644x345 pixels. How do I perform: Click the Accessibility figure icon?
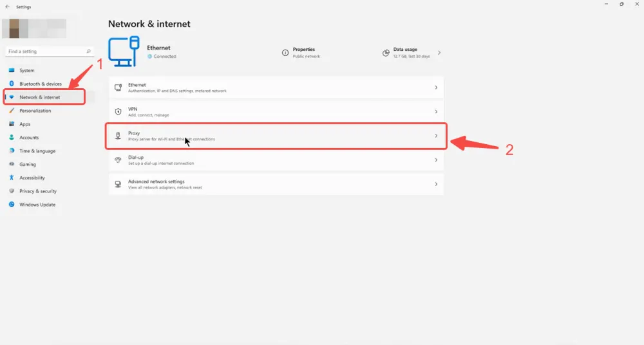[12, 178]
